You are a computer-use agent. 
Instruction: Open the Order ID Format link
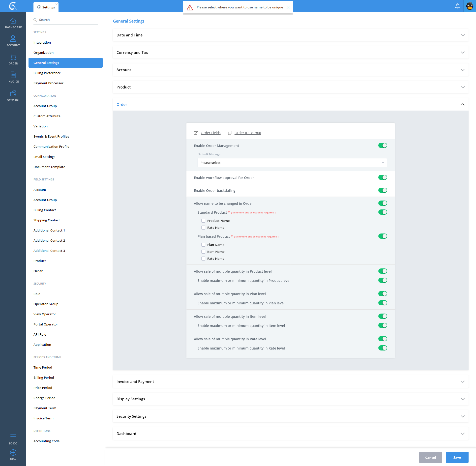(247, 133)
